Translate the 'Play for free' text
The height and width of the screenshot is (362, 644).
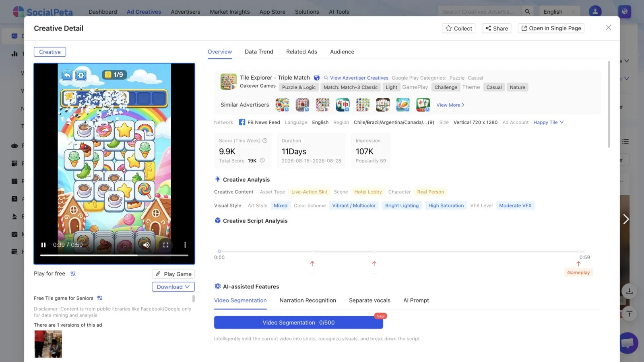[x=73, y=274]
